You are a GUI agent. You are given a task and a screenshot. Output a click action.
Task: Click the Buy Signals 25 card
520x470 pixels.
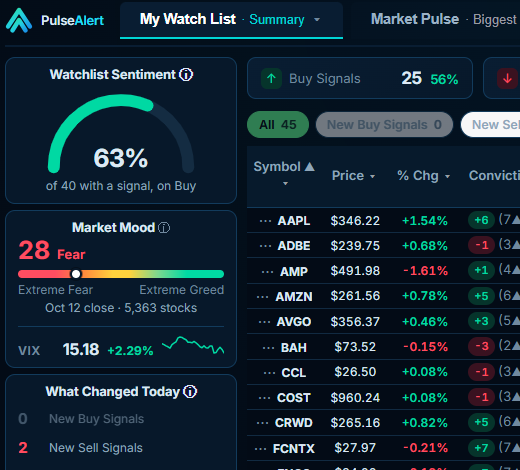click(x=360, y=78)
